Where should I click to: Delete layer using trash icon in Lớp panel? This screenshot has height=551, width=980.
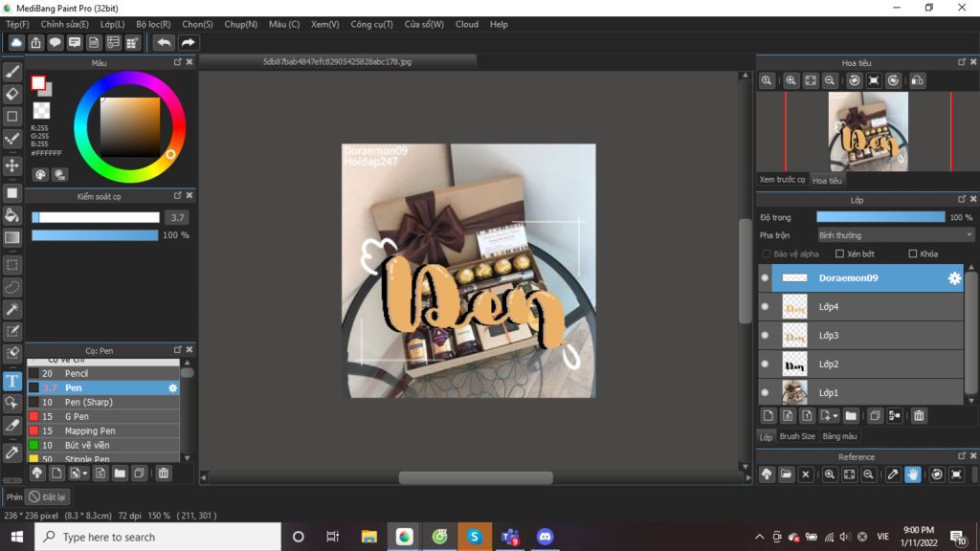[919, 415]
